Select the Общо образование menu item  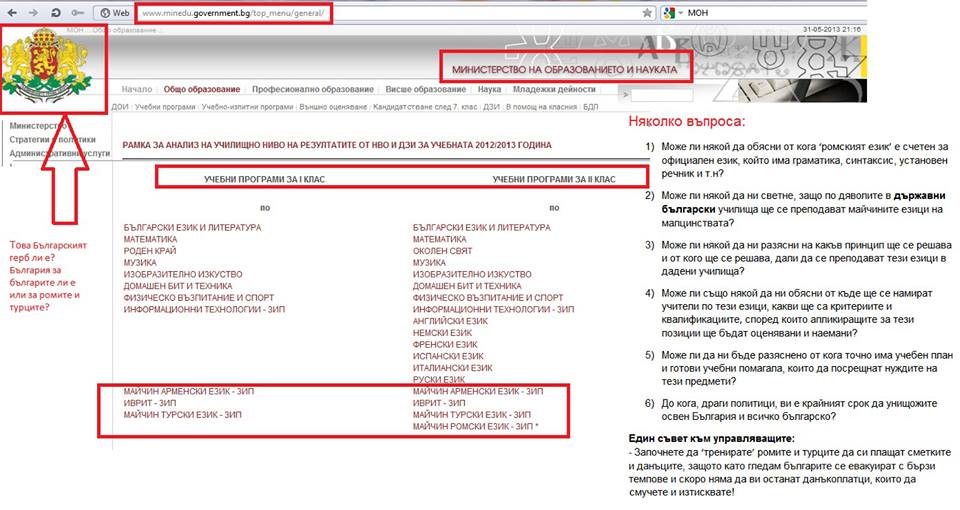point(201,89)
